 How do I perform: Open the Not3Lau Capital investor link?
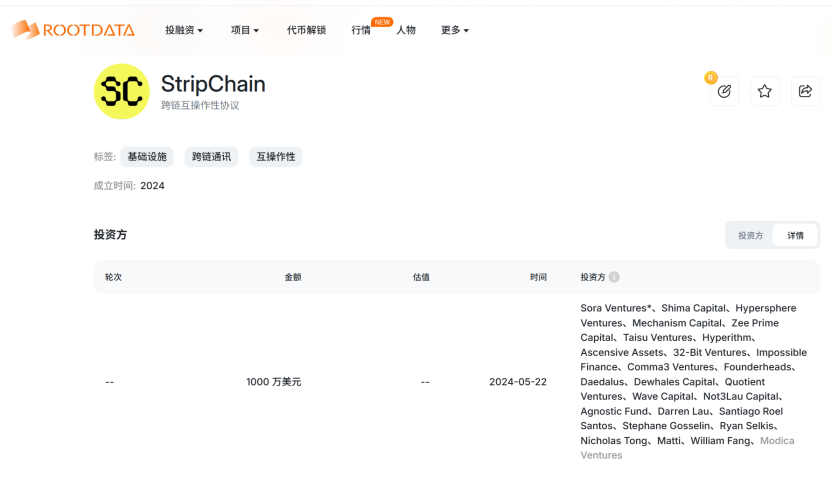pyautogui.click(x=741, y=396)
